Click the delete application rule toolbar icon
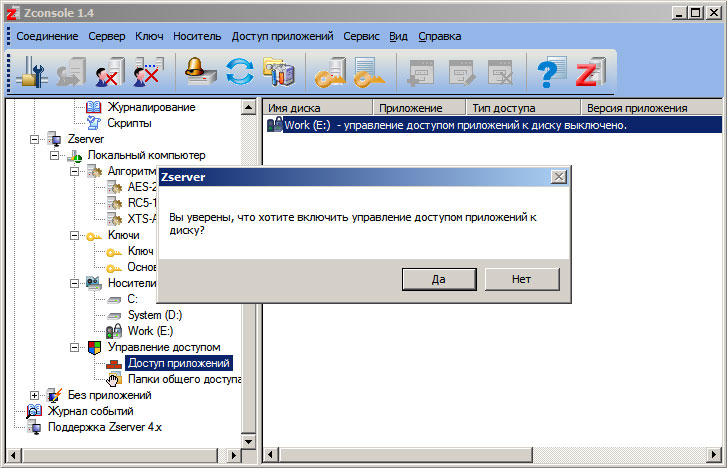 [501, 73]
